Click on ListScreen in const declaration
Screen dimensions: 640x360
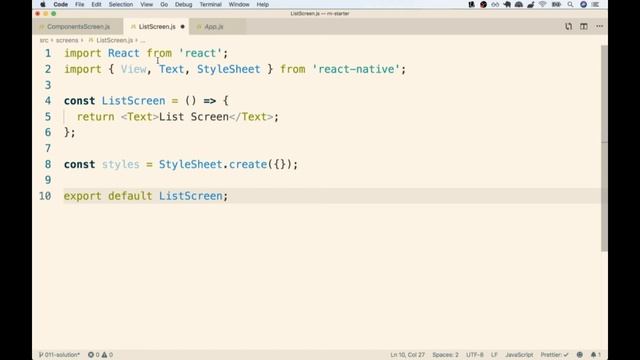pos(133,101)
